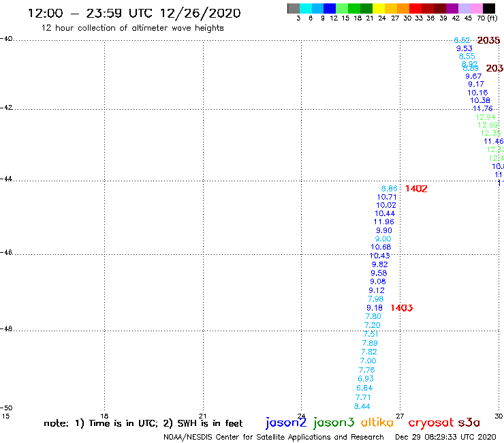This screenshot has width=504, height=443.
Task: Click the s3a satellite legend label
Action: point(469,423)
